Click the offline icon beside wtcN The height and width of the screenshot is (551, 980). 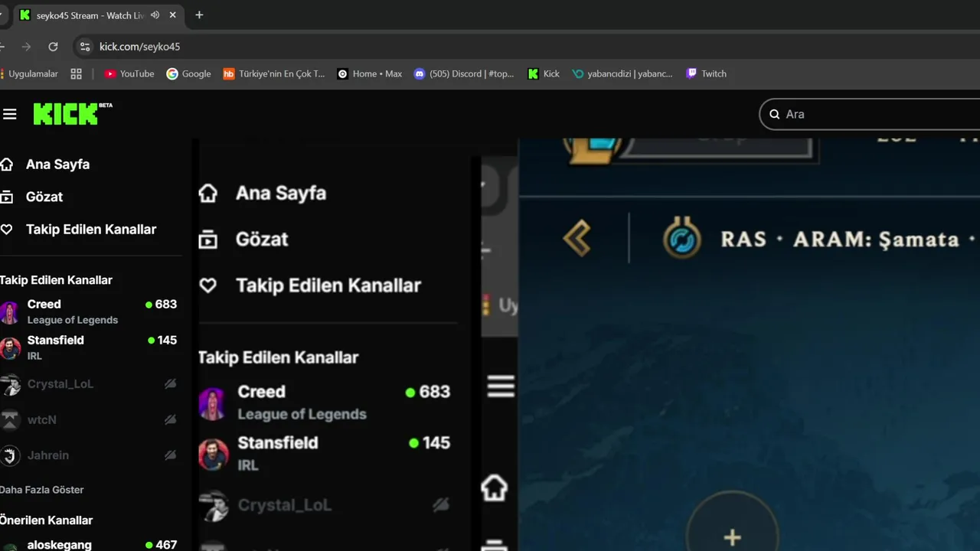point(170,419)
